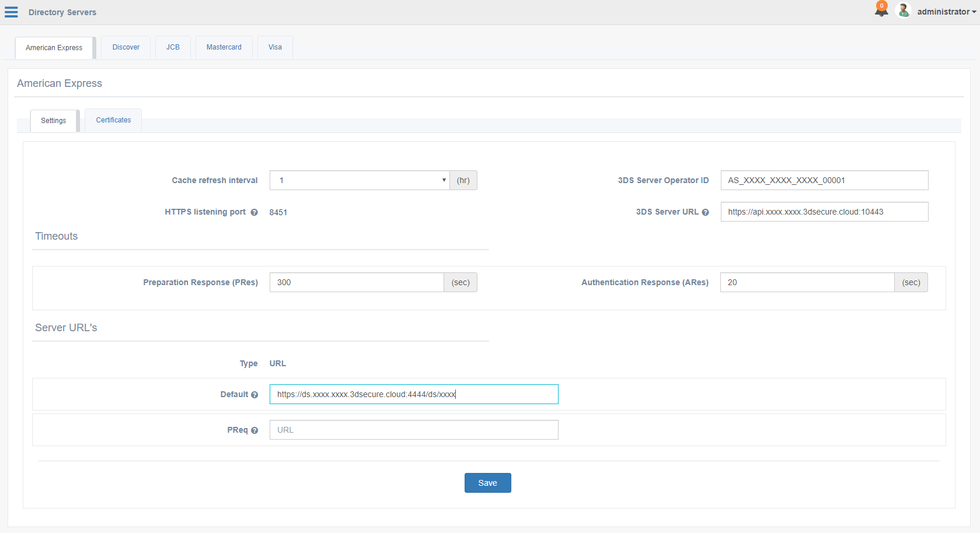Viewport: 980px width, 533px height.
Task: Click the administrator avatar icon
Action: [903, 10]
